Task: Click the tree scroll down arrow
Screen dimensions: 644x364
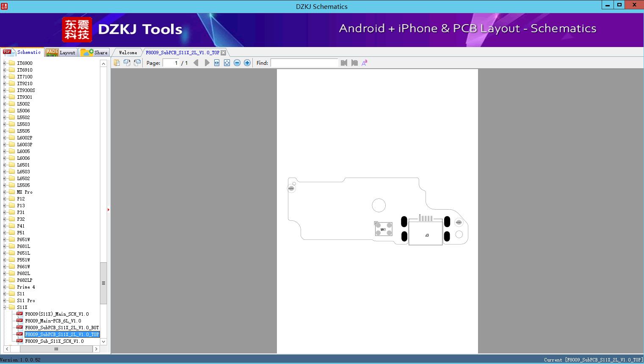Action: point(103,342)
